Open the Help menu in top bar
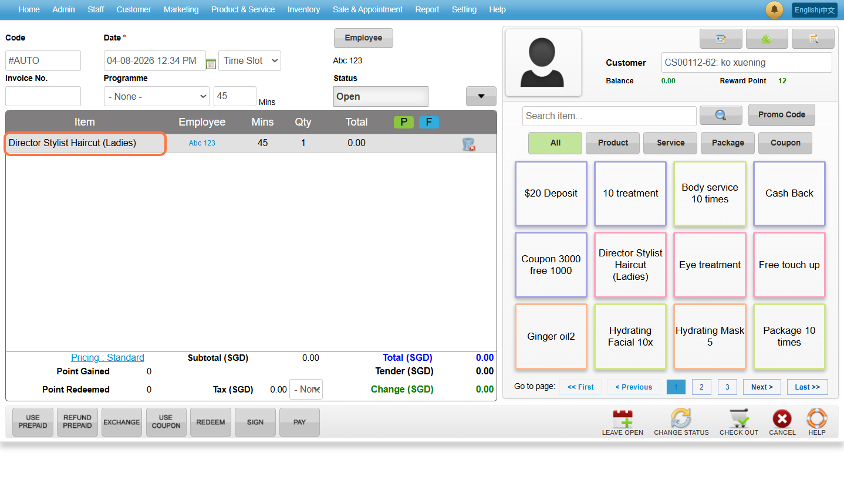 pyautogui.click(x=497, y=9)
